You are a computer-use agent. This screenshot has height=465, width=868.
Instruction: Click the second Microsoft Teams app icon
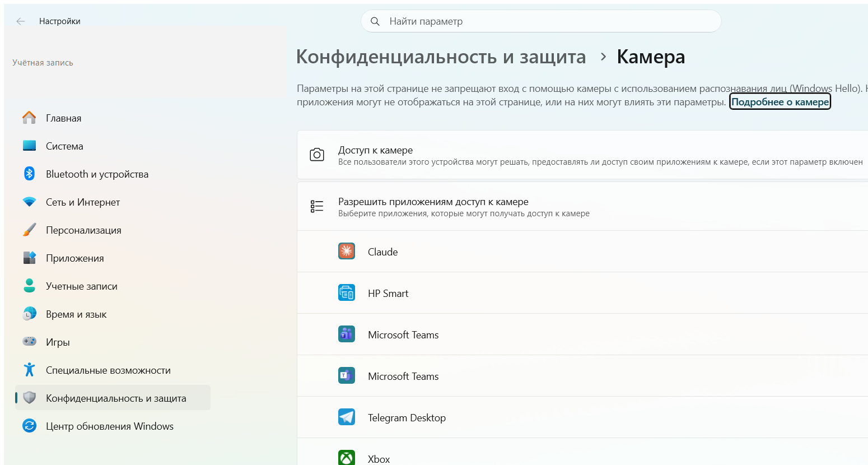(x=347, y=375)
